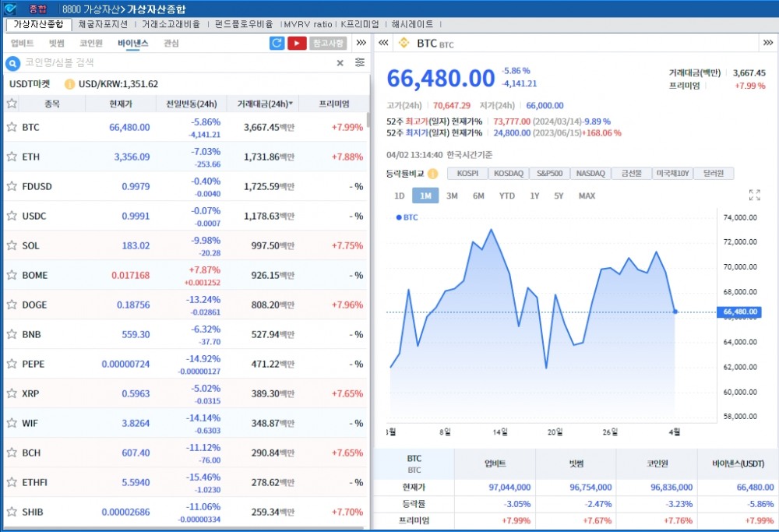This screenshot has height=532, width=779.
Task: Open the filter settings icon beside the search bar
Action: coord(359,63)
